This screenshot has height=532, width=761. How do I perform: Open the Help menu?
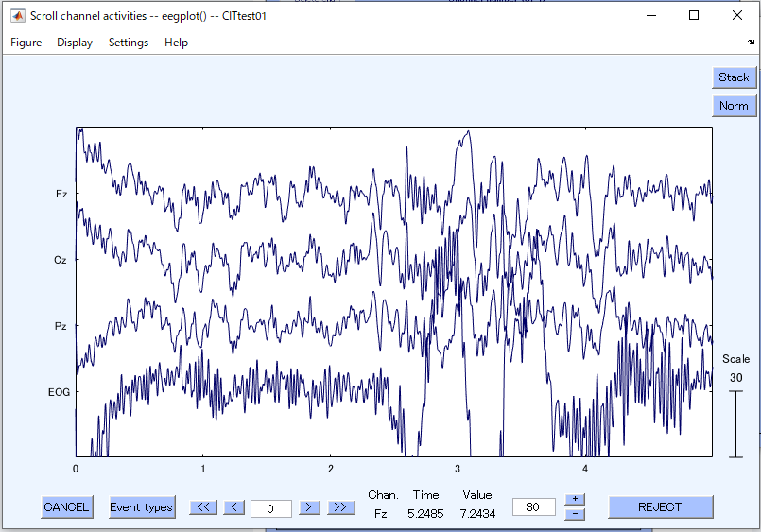pyautogui.click(x=176, y=43)
